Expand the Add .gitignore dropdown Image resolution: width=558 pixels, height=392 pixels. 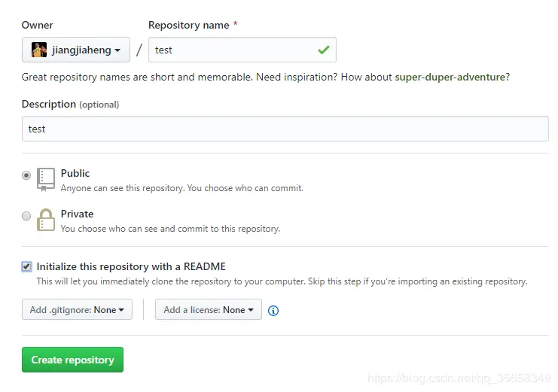(77, 310)
